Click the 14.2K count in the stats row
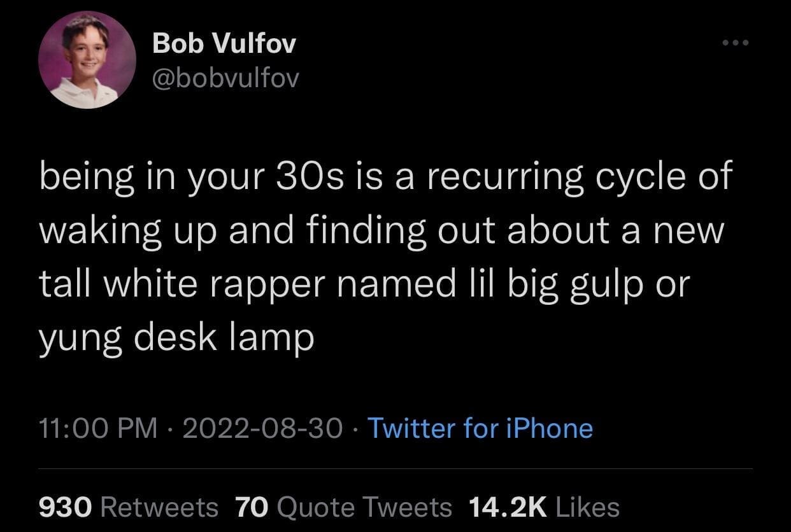 click(x=508, y=507)
